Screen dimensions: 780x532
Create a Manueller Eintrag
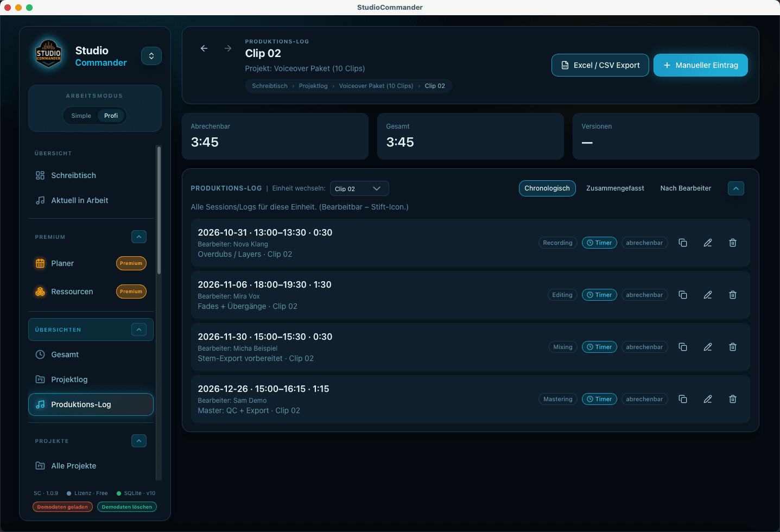pyautogui.click(x=700, y=65)
